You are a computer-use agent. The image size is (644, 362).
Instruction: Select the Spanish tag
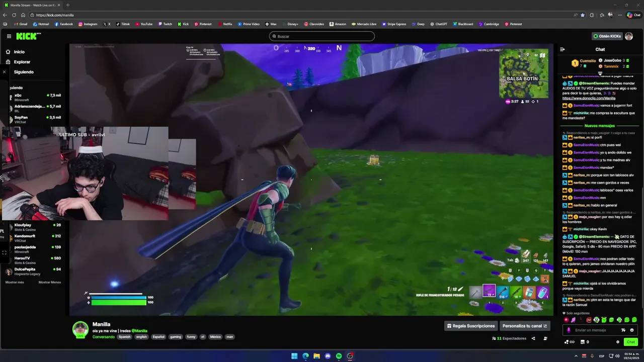point(124,337)
